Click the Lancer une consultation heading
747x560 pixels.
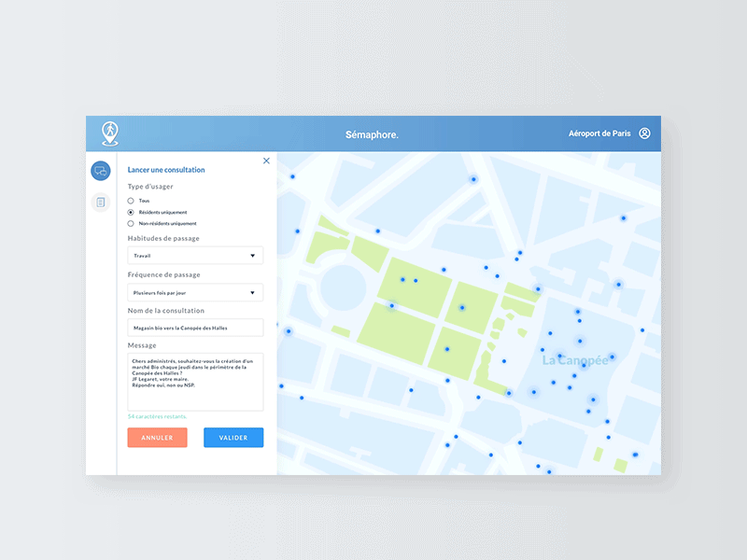pos(166,170)
